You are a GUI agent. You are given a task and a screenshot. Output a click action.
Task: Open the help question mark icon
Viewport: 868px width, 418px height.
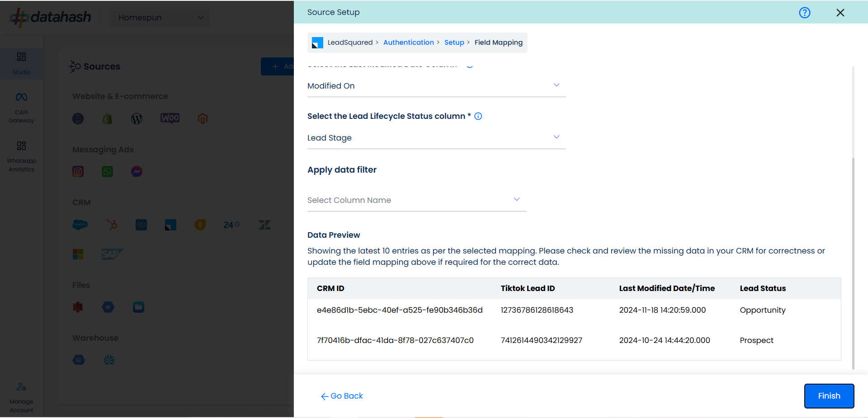tap(805, 13)
